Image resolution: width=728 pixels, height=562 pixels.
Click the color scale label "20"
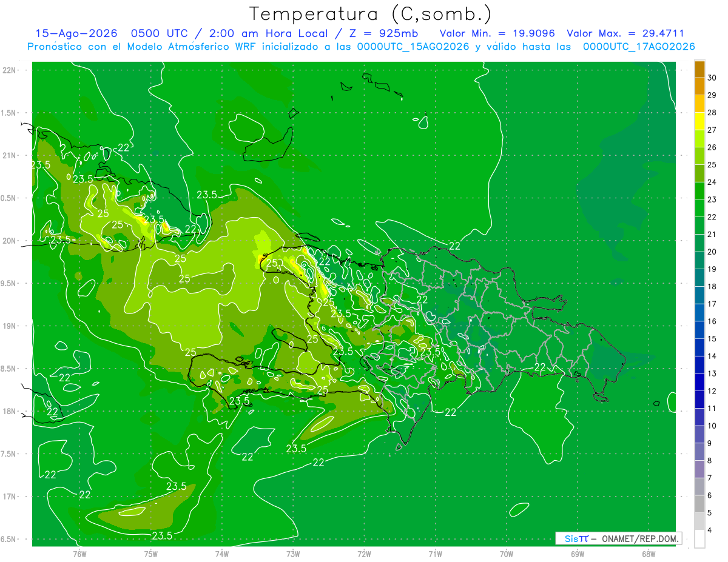713,252
